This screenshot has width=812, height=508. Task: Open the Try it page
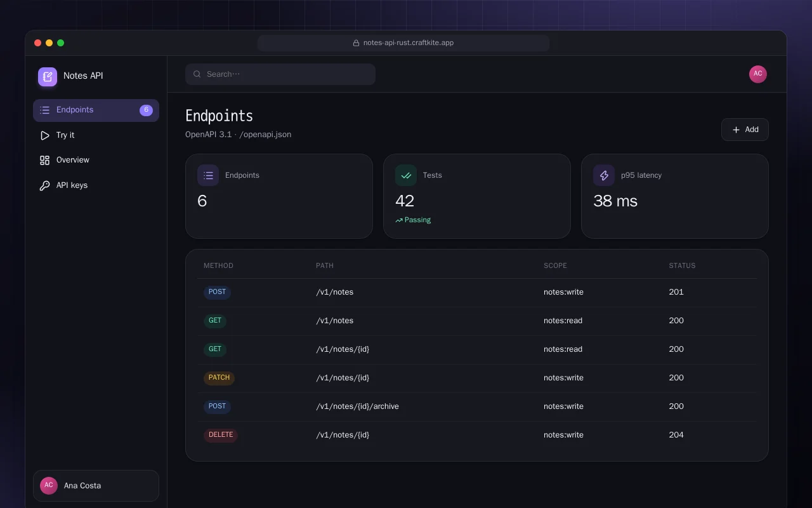coord(96,135)
